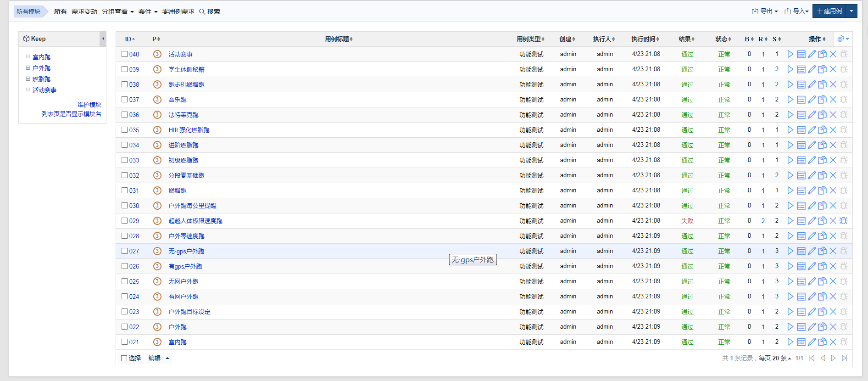Run test case 040 using play icon
Screen dimensions: 868x381
click(x=790, y=54)
